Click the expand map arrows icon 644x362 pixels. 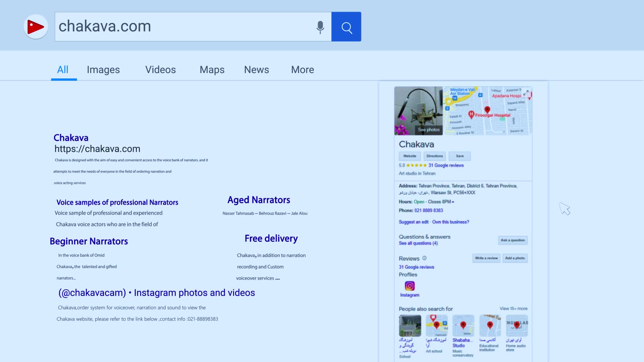tap(526, 93)
